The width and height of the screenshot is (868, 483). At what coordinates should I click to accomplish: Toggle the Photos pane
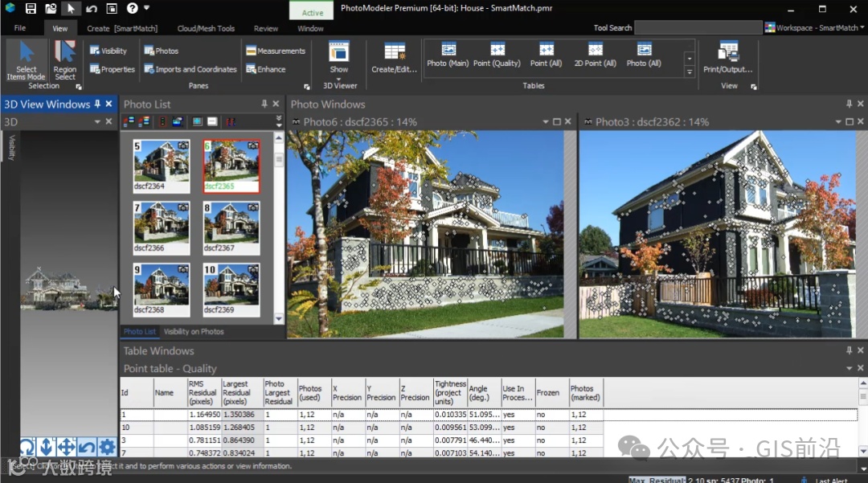[161, 51]
